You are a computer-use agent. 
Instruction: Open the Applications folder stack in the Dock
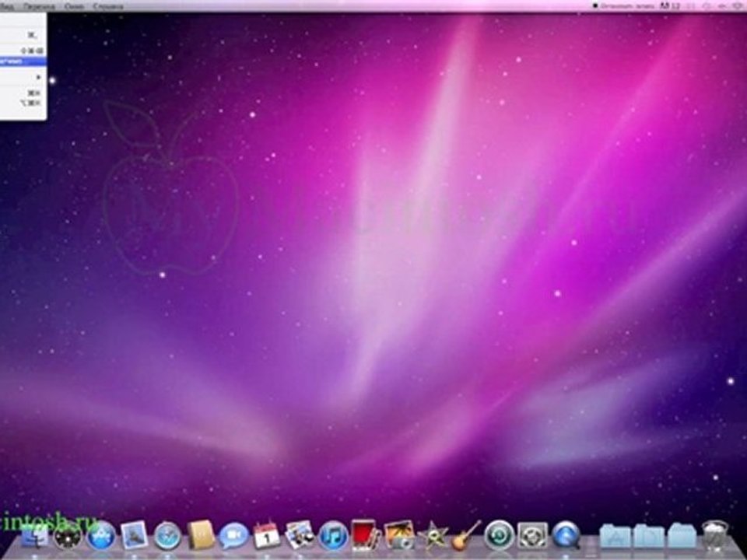pos(615,536)
